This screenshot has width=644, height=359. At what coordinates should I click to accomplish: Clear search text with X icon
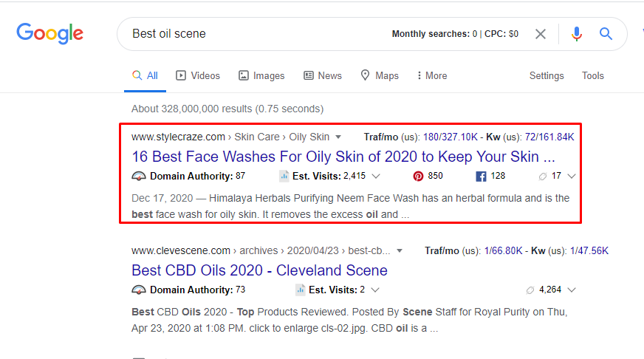coord(541,34)
